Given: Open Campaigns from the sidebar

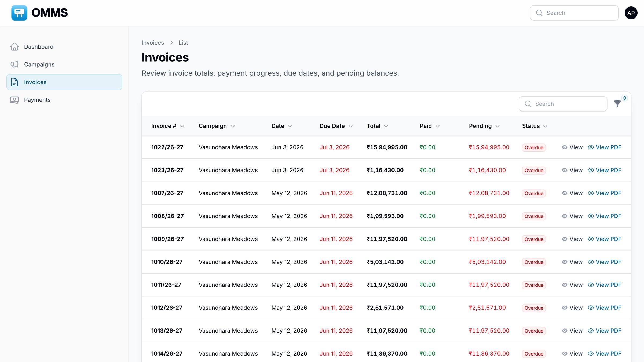Looking at the screenshot, I should [x=64, y=64].
